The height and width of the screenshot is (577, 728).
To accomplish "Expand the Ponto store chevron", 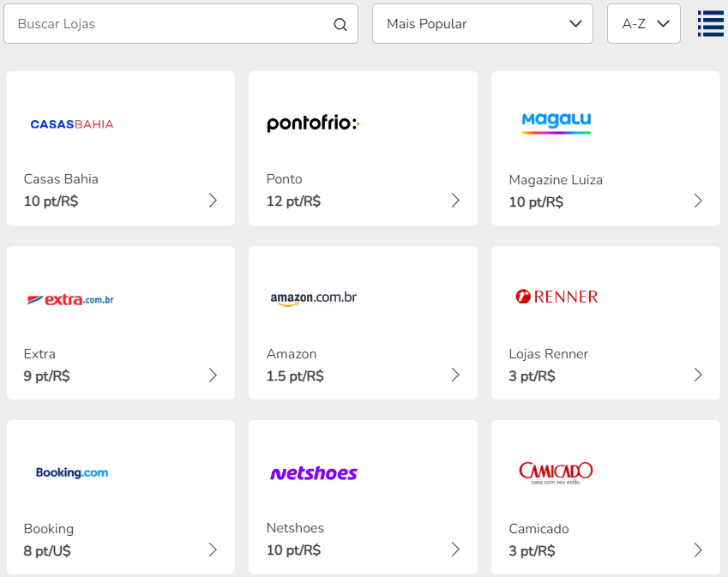I will tap(455, 201).
